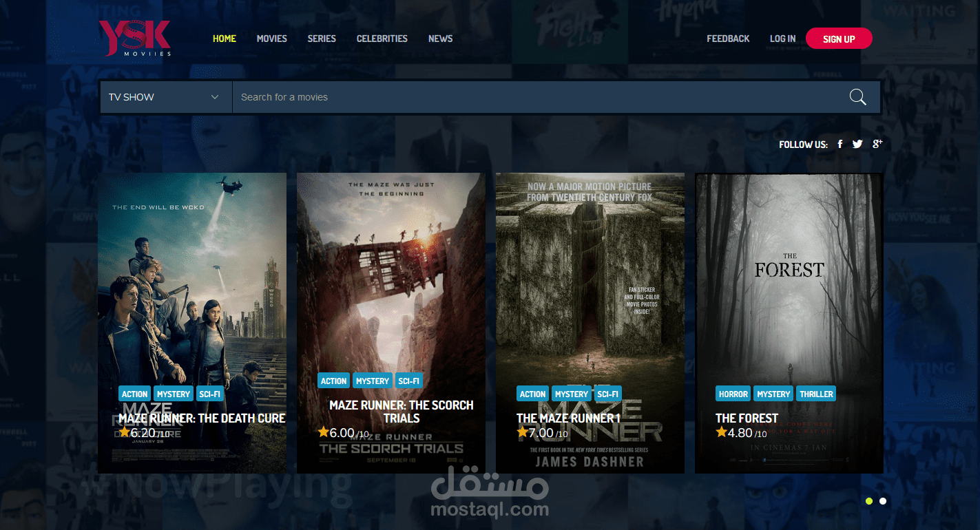
Task: Click MYSTERY tag on The Death Cure
Action: click(x=174, y=394)
